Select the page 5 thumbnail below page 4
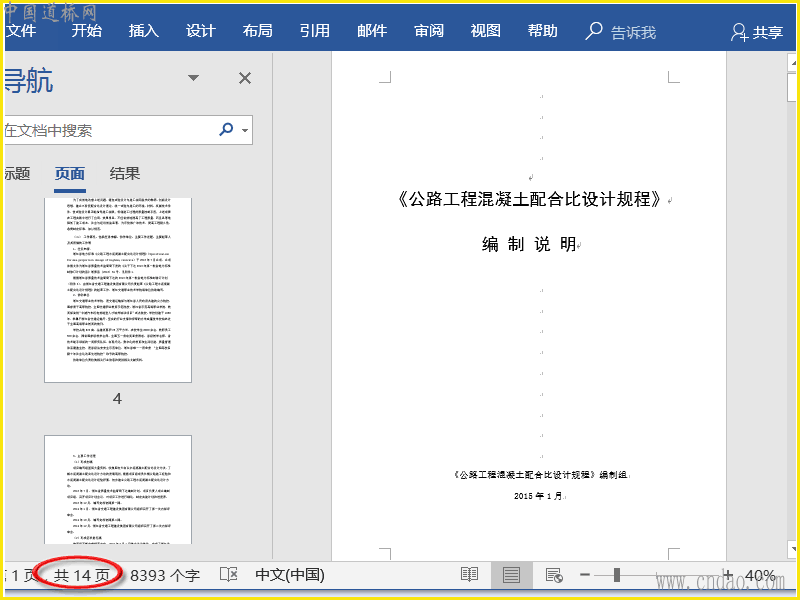The image size is (800, 600). 118,489
